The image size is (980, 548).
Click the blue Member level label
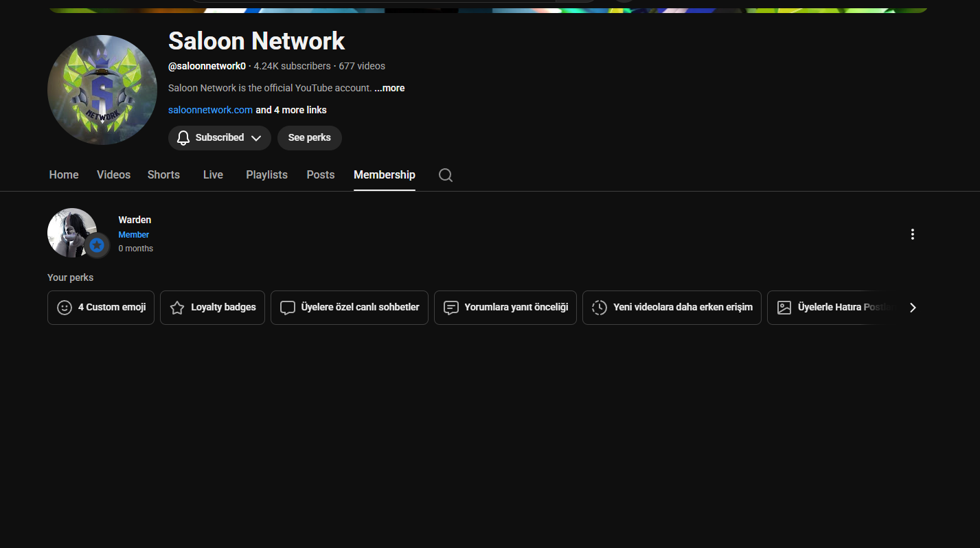134,235
